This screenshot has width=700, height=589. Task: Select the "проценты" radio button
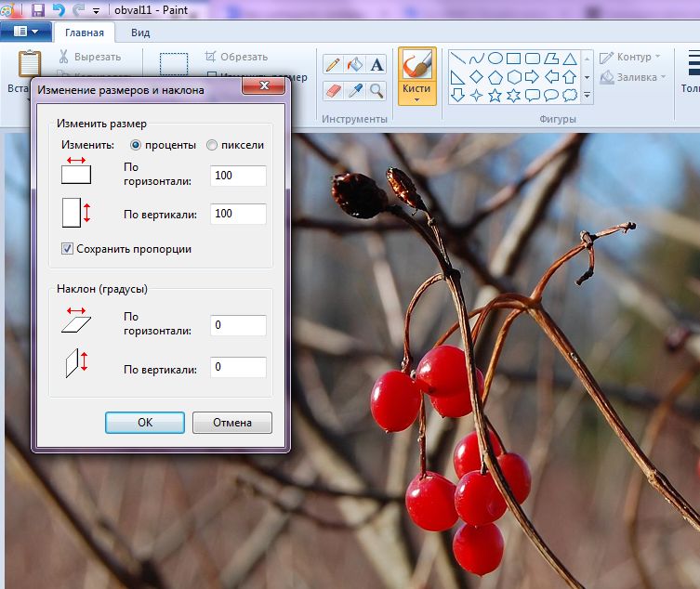(136, 145)
